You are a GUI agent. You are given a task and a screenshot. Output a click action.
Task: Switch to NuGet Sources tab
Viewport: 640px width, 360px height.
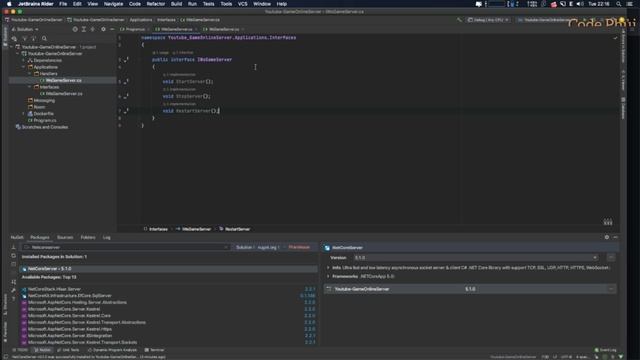click(x=65, y=237)
